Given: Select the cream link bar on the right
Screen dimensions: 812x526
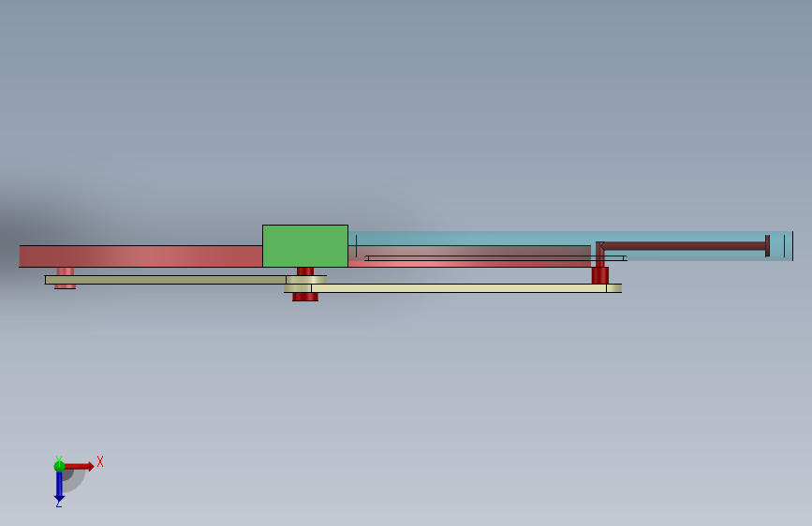Looking at the screenshot, I should click(458, 288).
